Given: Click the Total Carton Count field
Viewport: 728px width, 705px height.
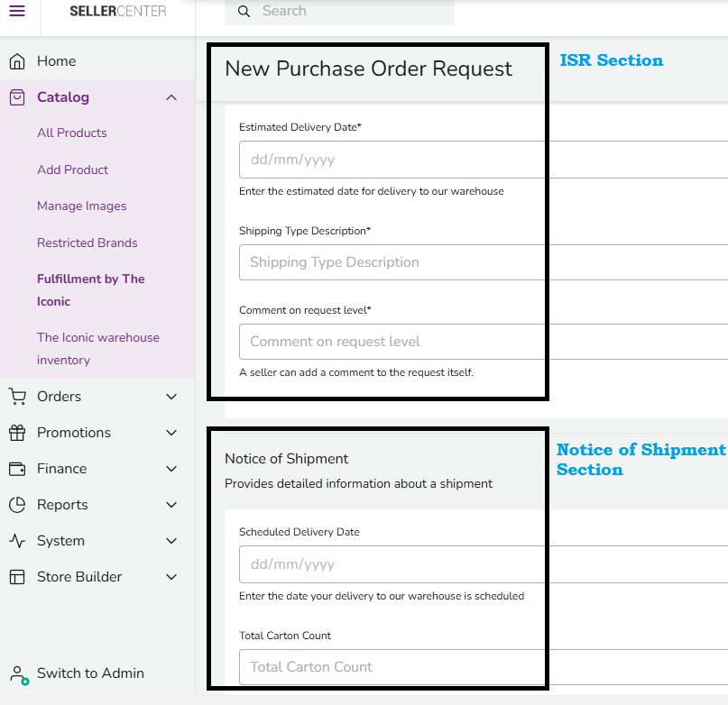Looking at the screenshot, I should pyautogui.click(x=388, y=667).
